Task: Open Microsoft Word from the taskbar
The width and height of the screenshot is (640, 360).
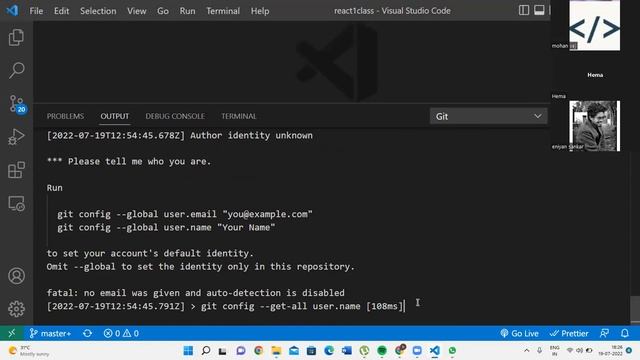Action: [347, 351]
